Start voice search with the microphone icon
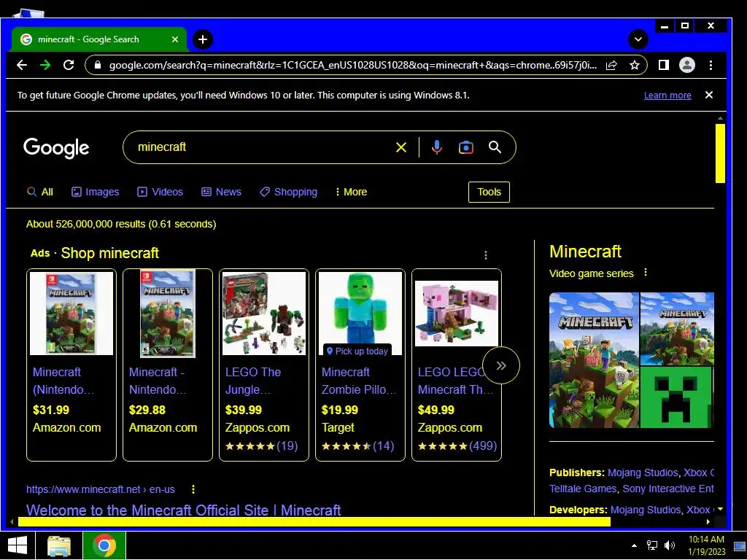This screenshot has height=560, width=747. [436, 147]
